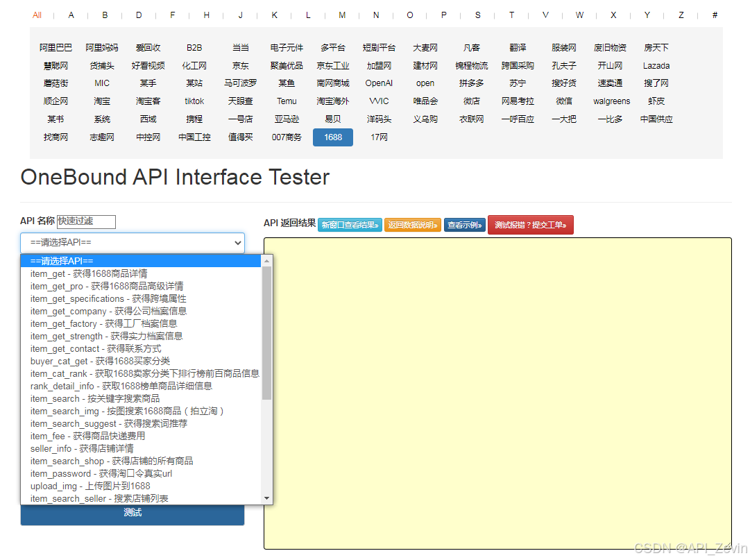750x560 pixels.
Task: Choose the tiktok platform
Action: click(x=194, y=101)
